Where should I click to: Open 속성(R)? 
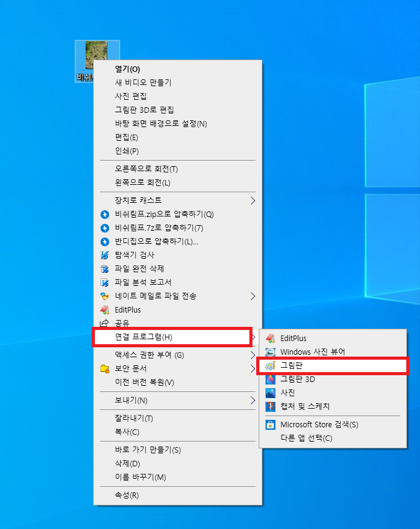pyautogui.click(x=177, y=496)
